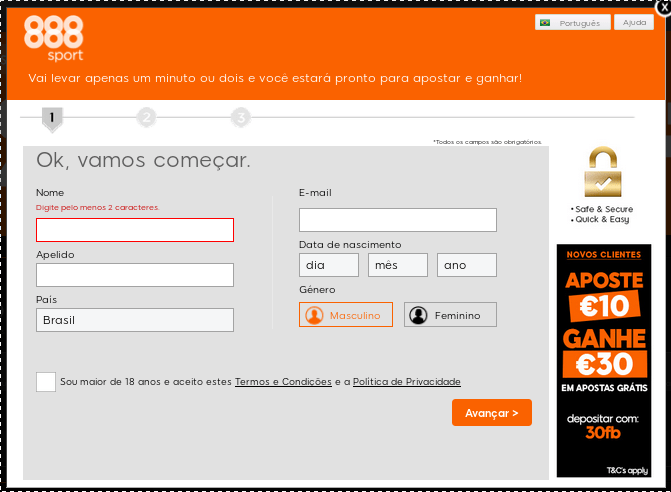Screen dimensions: 671x492
Task: Open the ano birth year dropdown
Action: point(467,265)
